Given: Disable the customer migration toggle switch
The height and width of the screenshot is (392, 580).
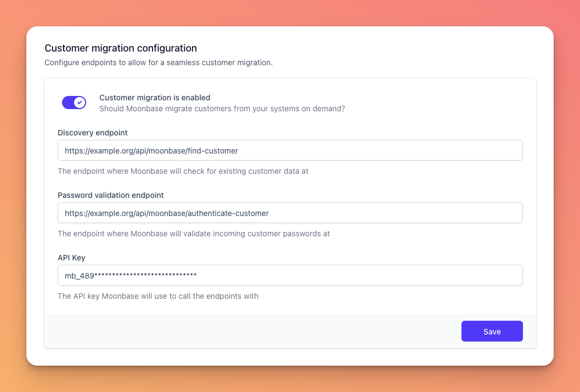Looking at the screenshot, I should [74, 103].
